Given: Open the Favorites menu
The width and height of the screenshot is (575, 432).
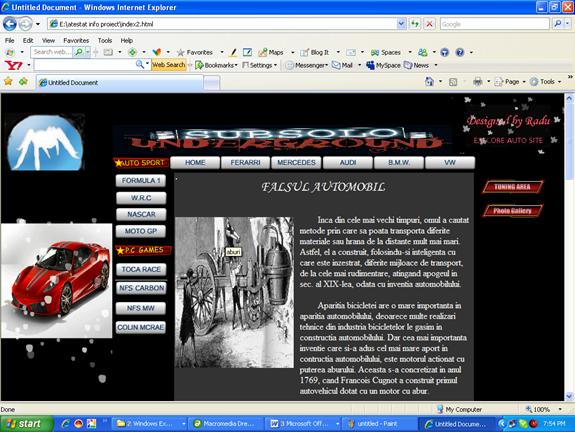Looking at the screenshot, I should pyautogui.click(x=76, y=40).
